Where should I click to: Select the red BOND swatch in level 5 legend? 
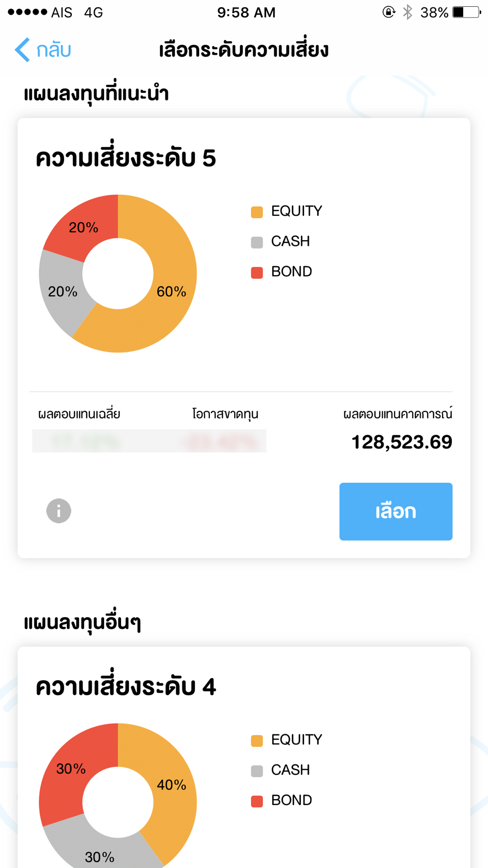click(257, 272)
